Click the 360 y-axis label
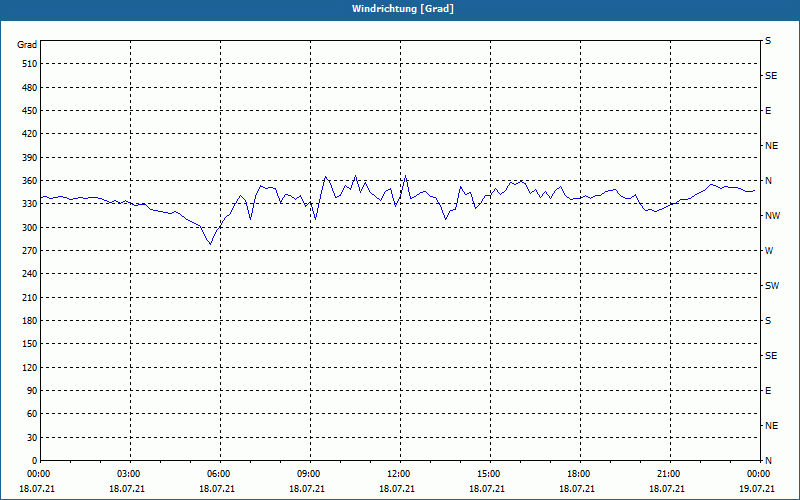Image resolution: width=800 pixels, height=500 pixels. coord(30,181)
